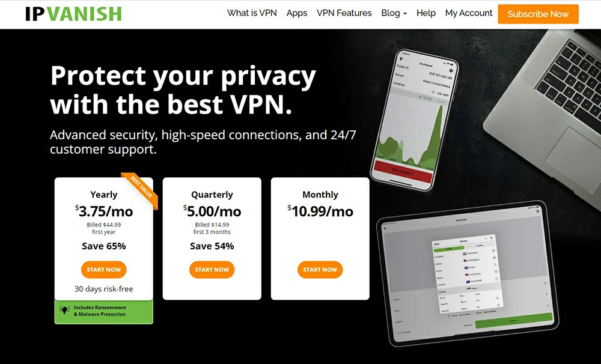
Task: Click the green connect bar on tablet
Action: coord(514,320)
